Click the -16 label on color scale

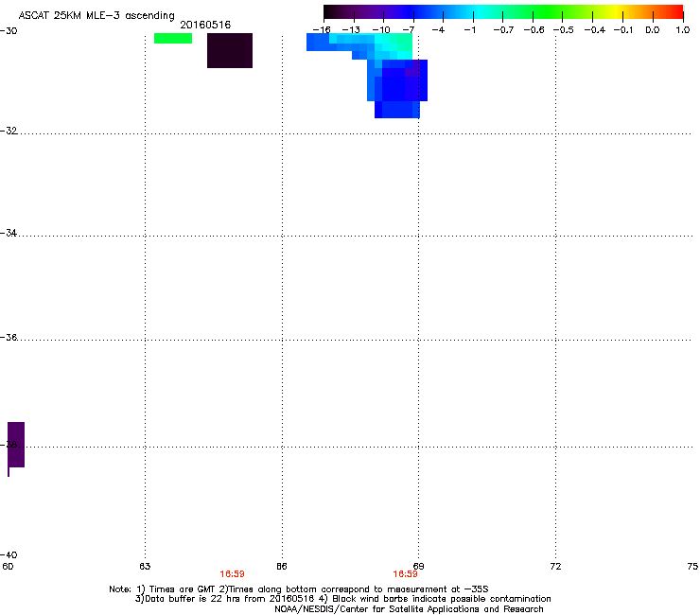coord(322,30)
